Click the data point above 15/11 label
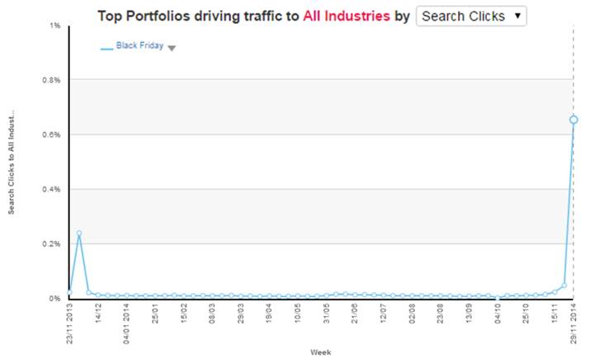595x364 pixels. [555, 291]
